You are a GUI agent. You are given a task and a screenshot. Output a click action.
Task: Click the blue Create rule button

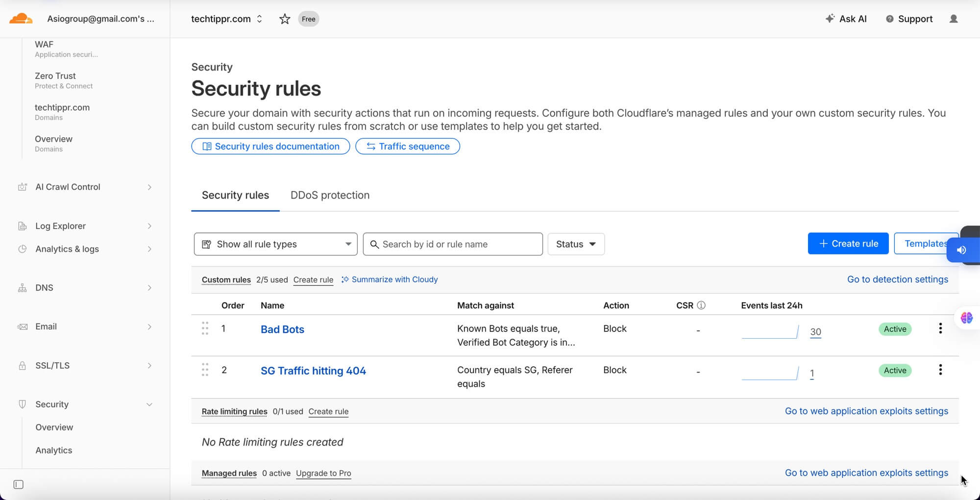pyautogui.click(x=848, y=244)
